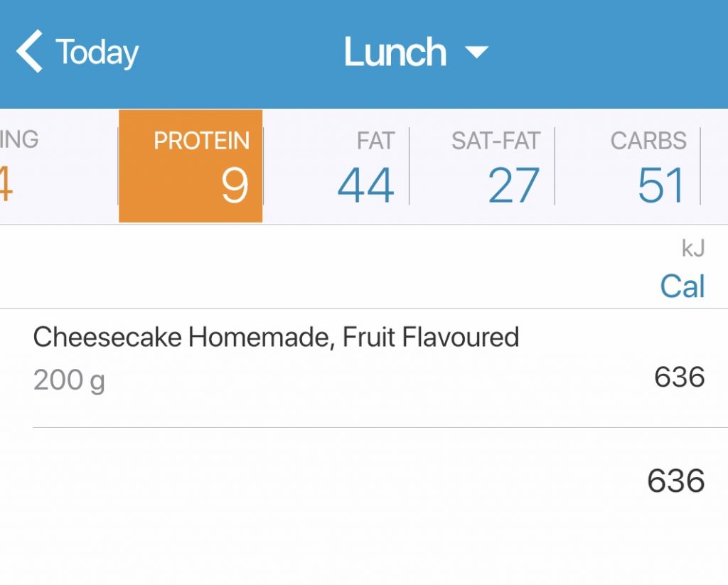The width and height of the screenshot is (728, 585).
Task: Tap the 200 g serving size
Action: tap(68, 380)
